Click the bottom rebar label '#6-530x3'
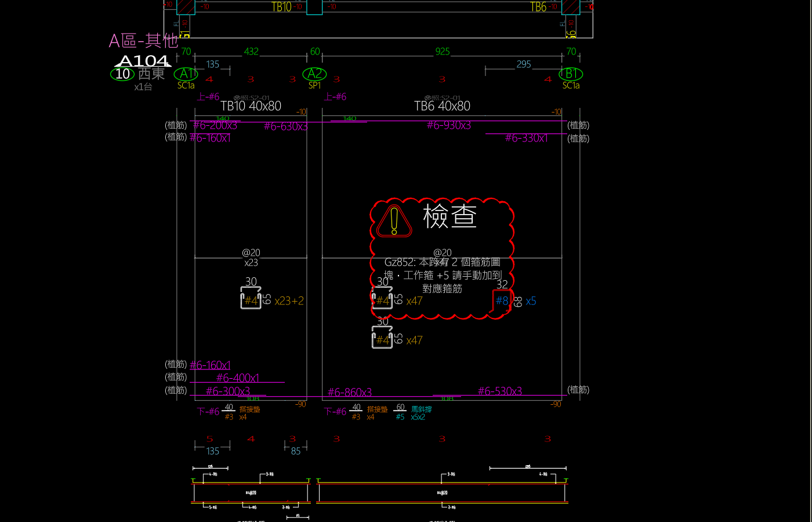The width and height of the screenshot is (812, 522). 500,391
